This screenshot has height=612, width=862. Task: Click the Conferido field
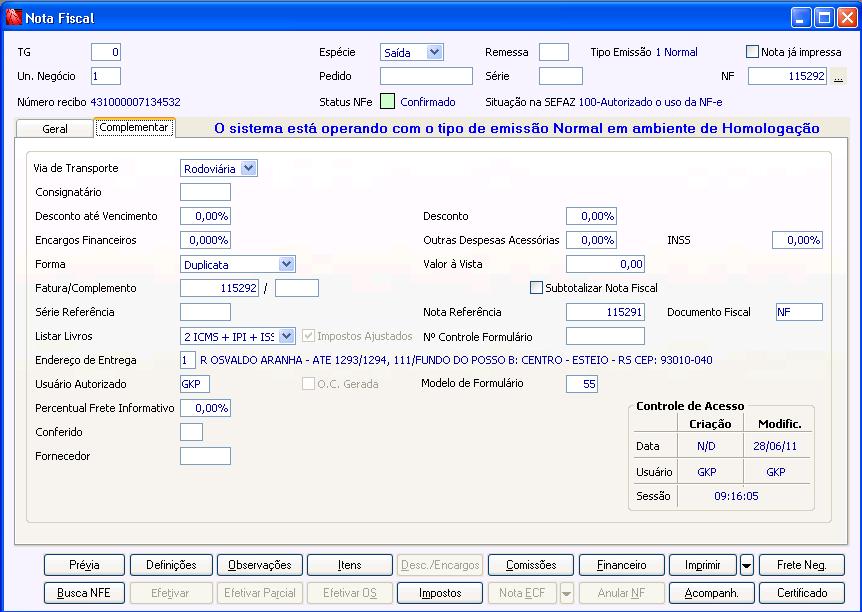click(191, 432)
